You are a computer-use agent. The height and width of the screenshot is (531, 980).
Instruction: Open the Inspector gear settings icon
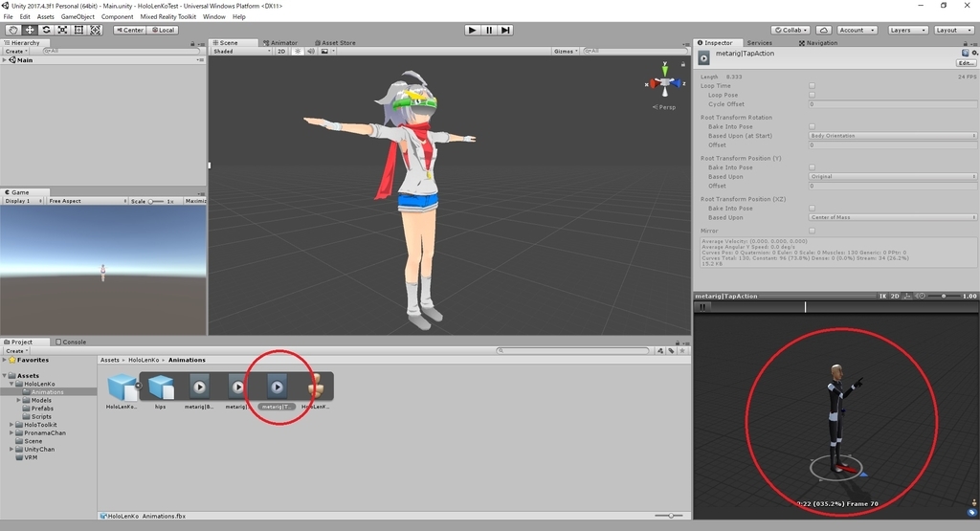pyautogui.click(x=975, y=54)
